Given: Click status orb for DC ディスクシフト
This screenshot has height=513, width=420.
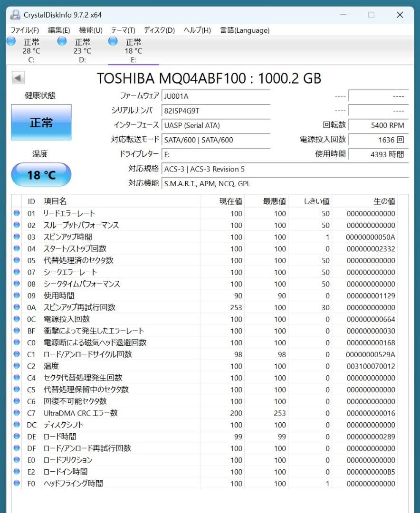Looking at the screenshot, I should click(17, 424).
